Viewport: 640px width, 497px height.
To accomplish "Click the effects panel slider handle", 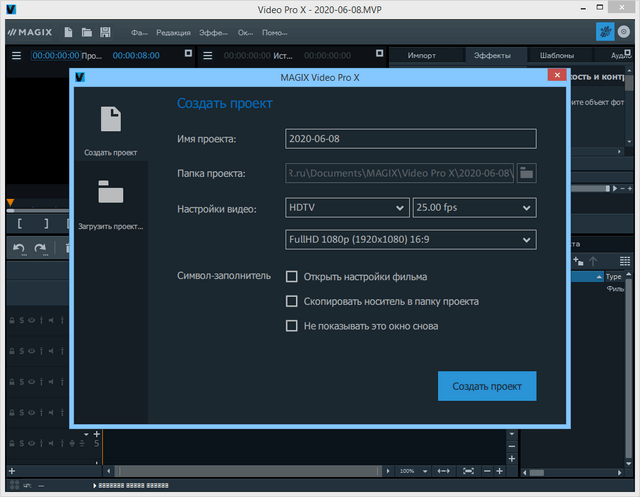I will [x=608, y=189].
